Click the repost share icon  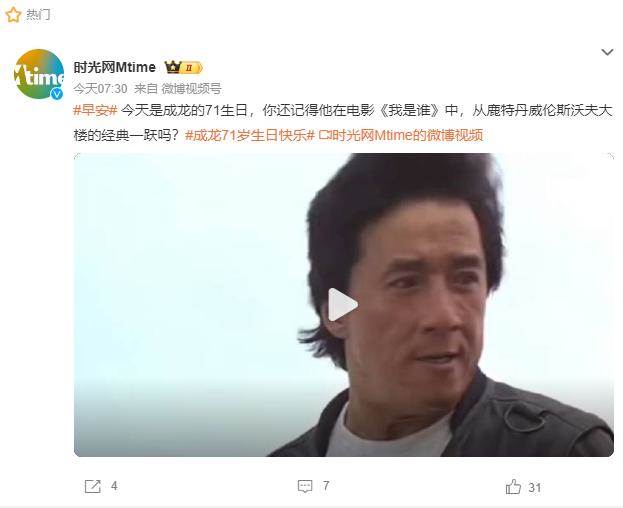point(93,486)
